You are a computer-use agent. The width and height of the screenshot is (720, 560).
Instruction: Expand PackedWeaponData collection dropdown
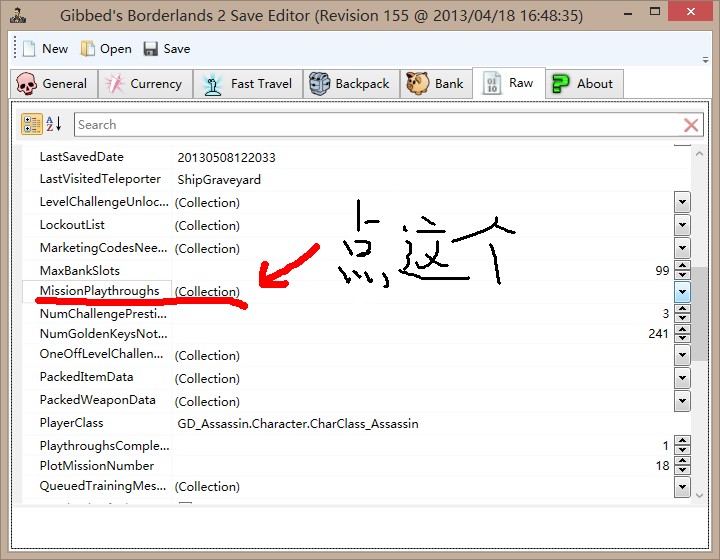[682, 401]
